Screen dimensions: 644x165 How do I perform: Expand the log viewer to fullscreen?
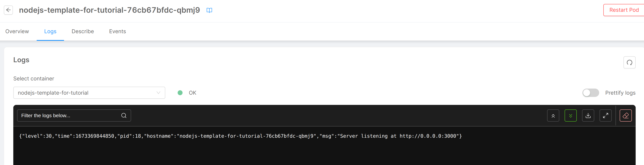tap(605, 115)
